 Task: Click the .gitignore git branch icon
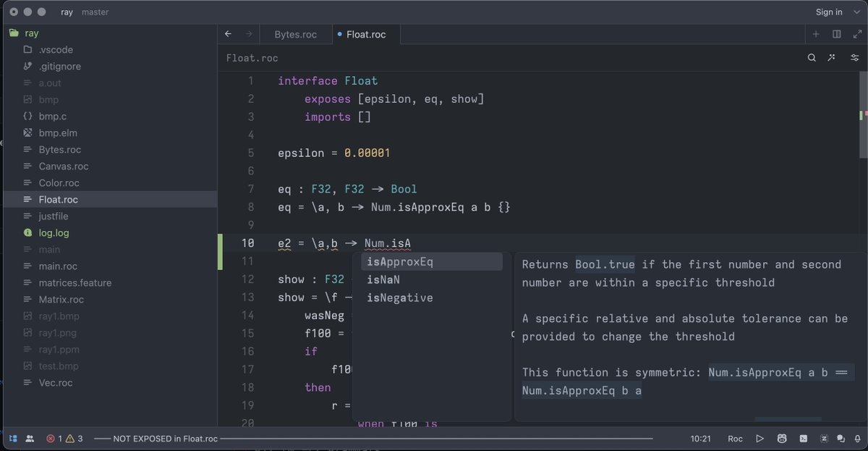(27, 66)
